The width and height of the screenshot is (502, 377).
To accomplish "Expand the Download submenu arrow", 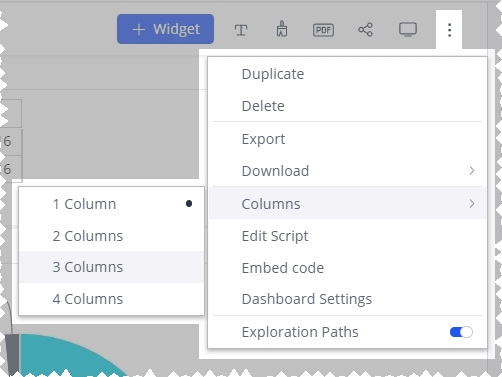I will click(472, 171).
